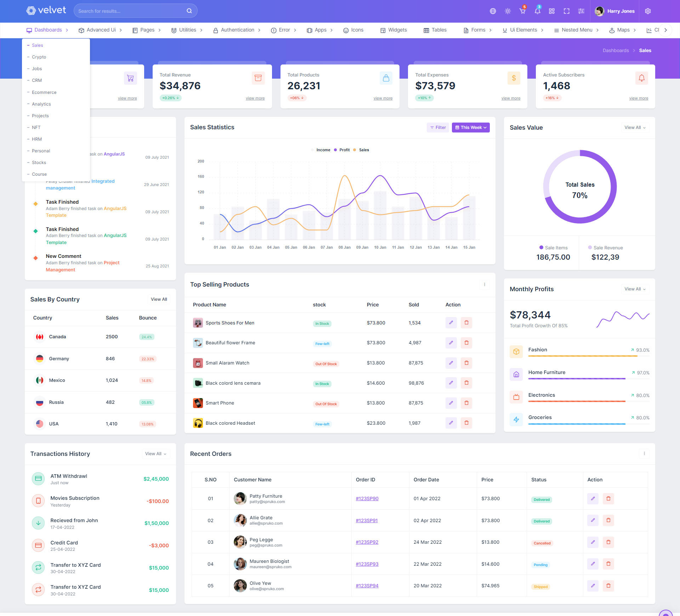Delete the Sports Shoes For Men row
This screenshot has height=616, width=680.
point(466,323)
